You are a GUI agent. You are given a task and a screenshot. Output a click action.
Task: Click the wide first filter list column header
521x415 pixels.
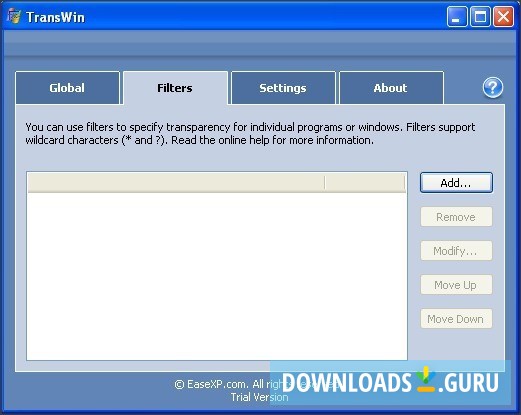[x=176, y=183]
